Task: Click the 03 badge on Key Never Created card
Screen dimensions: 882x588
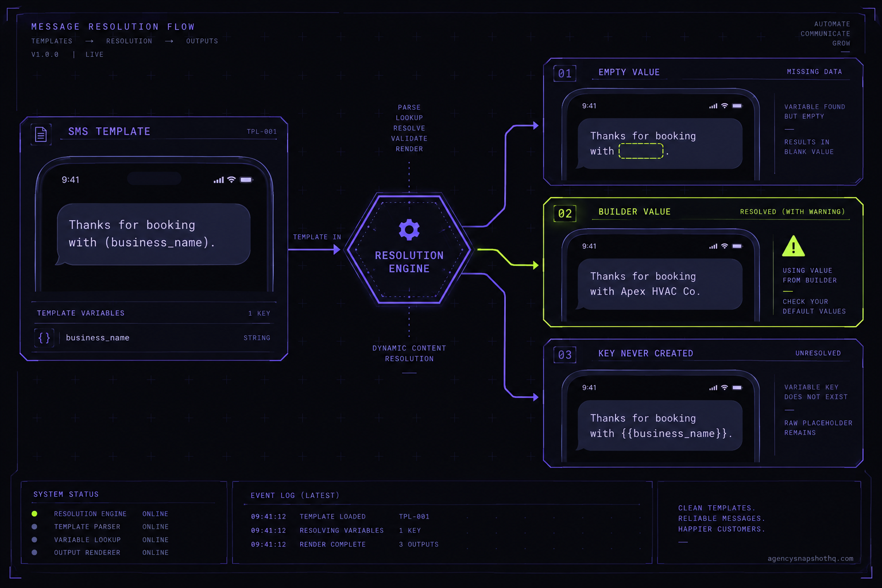Action: tap(565, 355)
